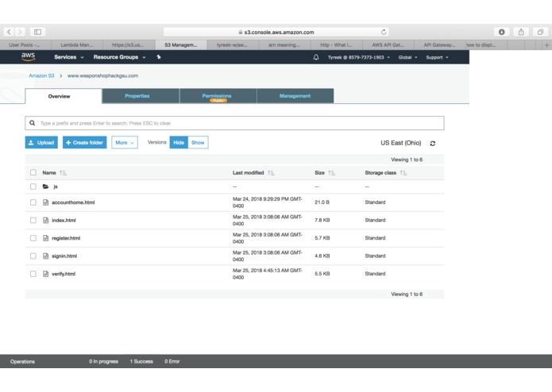Add a new Safari tab

click(x=546, y=45)
